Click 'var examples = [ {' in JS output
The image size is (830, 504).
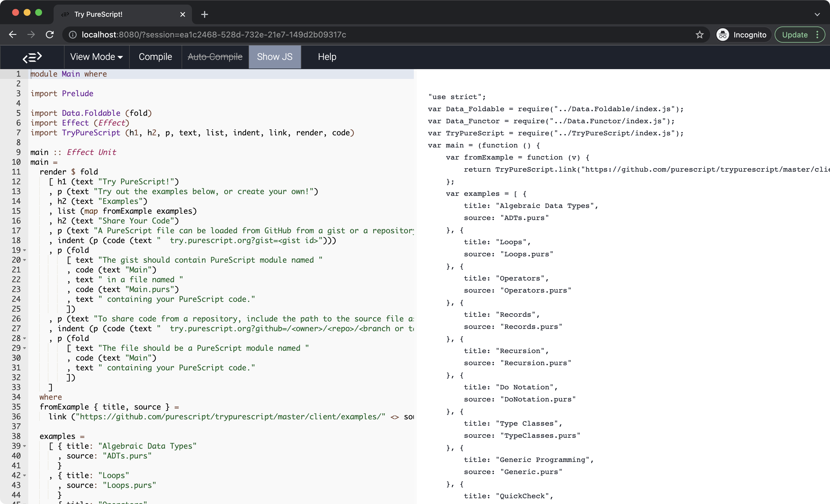point(486,194)
